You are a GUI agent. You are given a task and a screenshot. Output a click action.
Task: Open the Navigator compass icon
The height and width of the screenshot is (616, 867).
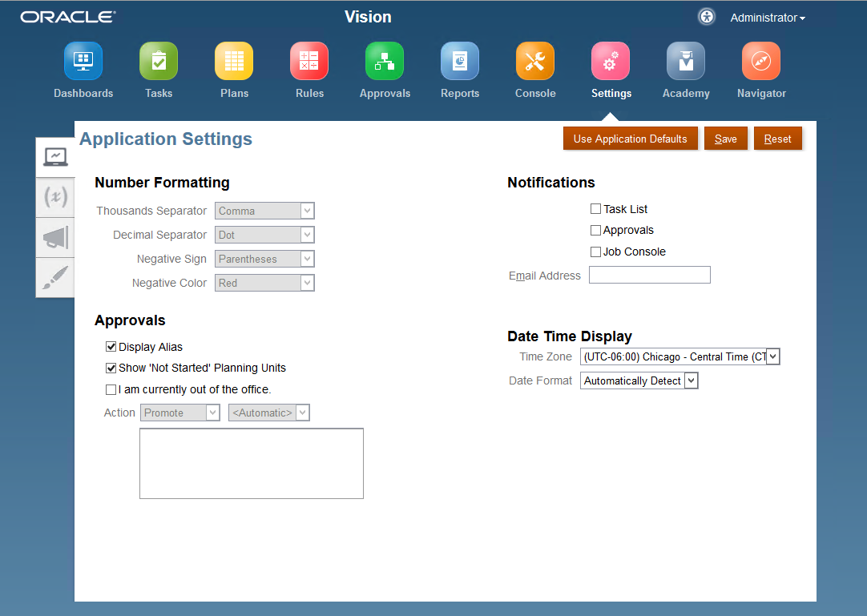point(761,61)
